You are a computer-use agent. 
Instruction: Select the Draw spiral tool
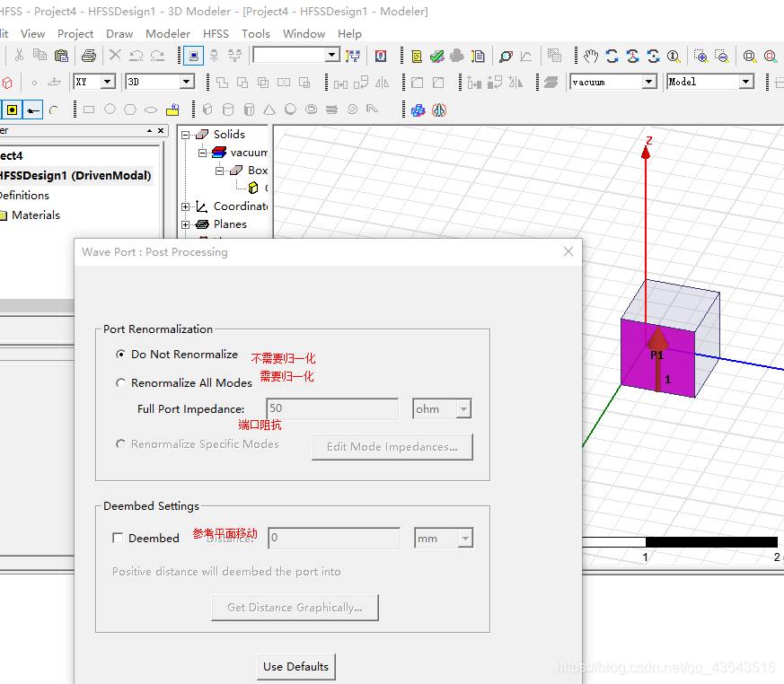[x=353, y=110]
